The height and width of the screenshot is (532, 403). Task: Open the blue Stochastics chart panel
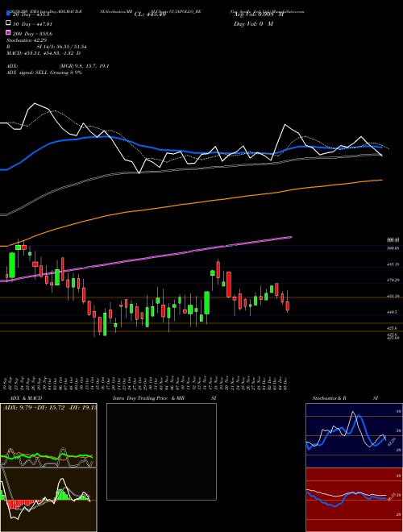[x=354, y=435]
